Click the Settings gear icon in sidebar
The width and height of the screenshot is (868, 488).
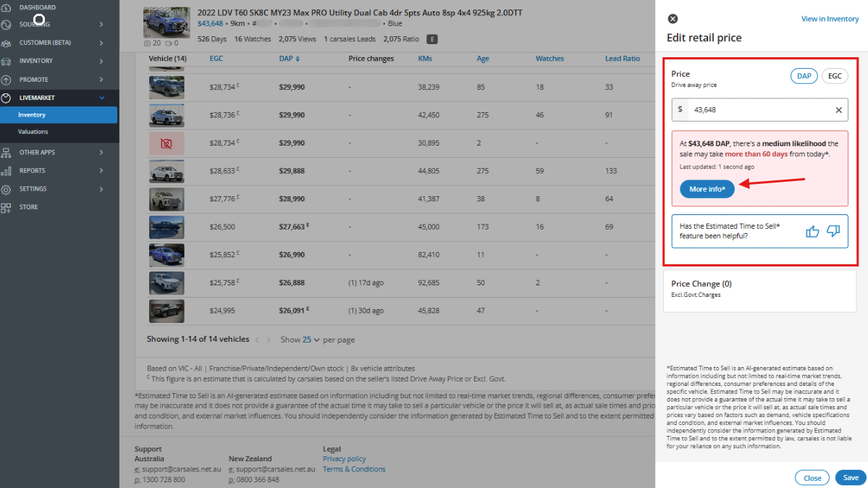7,189
